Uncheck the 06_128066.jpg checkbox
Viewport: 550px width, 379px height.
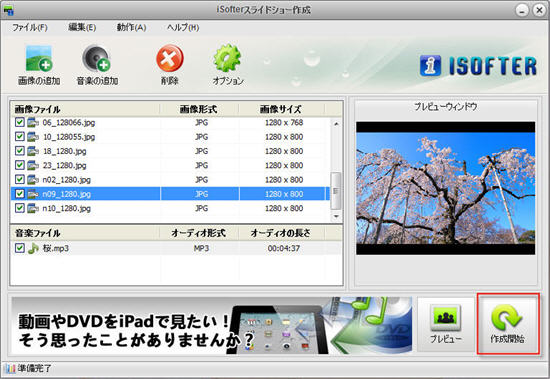pos(20,122)
